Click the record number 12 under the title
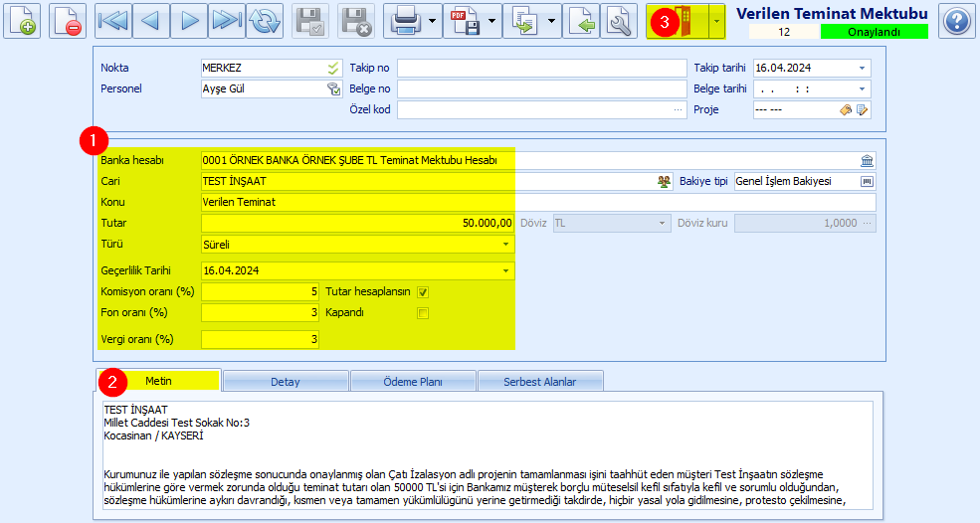Screen dimensions: 980x523 point(784,32)
